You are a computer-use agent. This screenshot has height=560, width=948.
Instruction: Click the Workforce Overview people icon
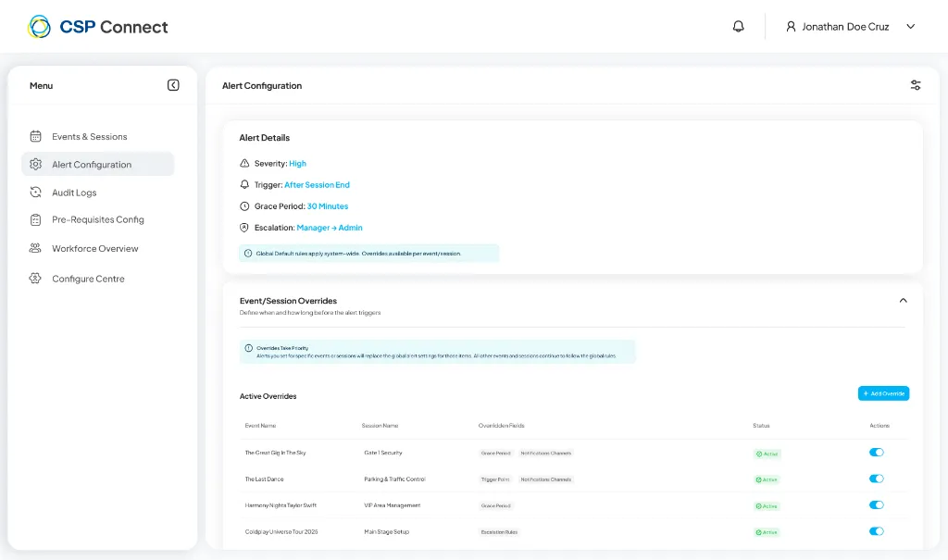pyautogui.click(x=36, y=249)
